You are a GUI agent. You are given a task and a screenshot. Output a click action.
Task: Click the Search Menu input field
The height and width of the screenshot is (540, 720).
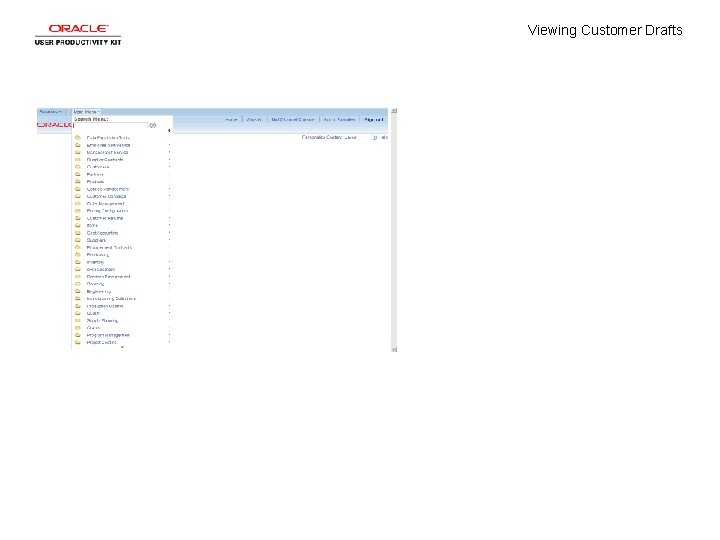[111, 125]
